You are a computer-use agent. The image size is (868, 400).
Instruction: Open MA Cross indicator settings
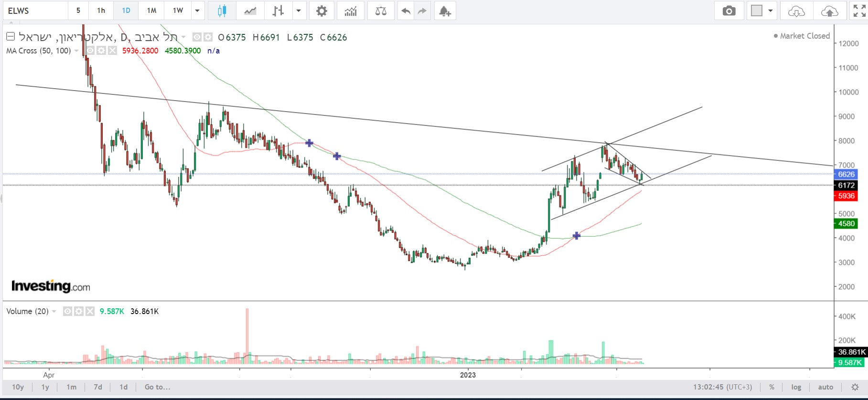tap(101, 51)
